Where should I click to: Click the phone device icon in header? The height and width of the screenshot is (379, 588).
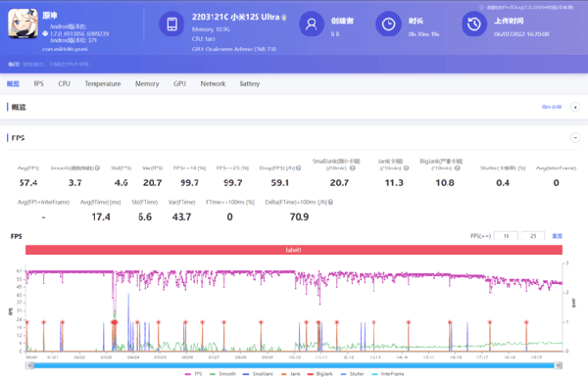[171, 24]
